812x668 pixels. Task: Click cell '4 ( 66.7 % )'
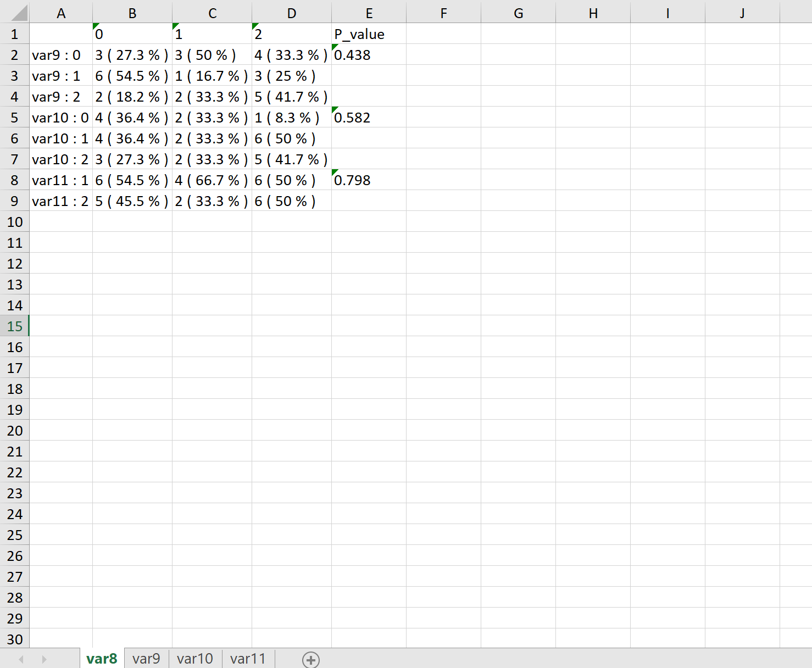tap(212, 180)
